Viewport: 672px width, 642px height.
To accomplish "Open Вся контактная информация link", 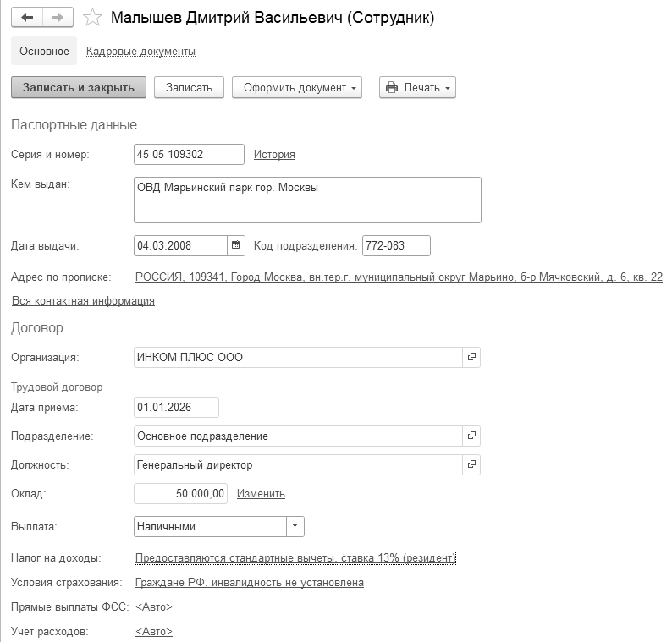I will click(83, 300).
